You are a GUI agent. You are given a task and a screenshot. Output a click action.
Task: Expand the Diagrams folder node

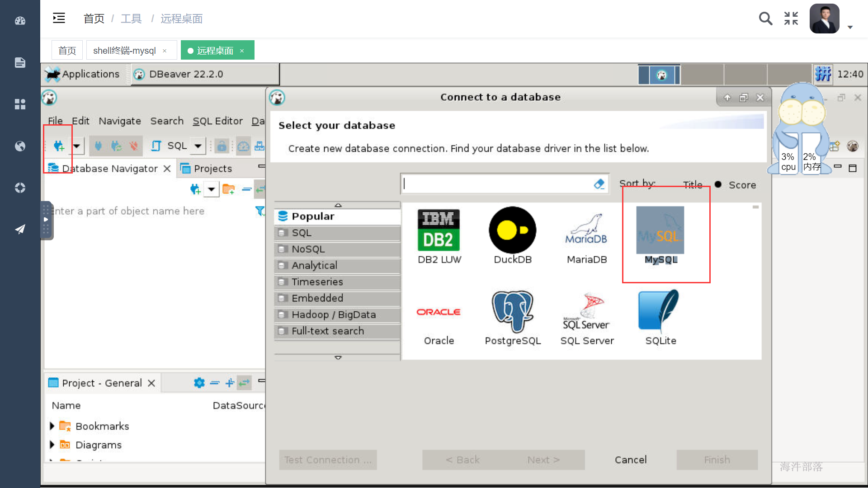coord(52,445)
